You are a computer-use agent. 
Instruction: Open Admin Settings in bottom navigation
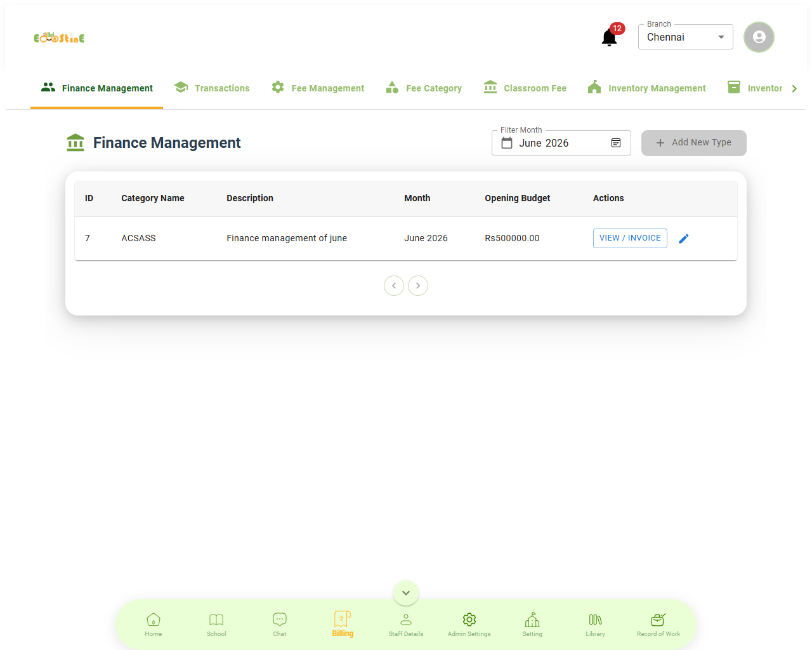[x=469, y=625]
